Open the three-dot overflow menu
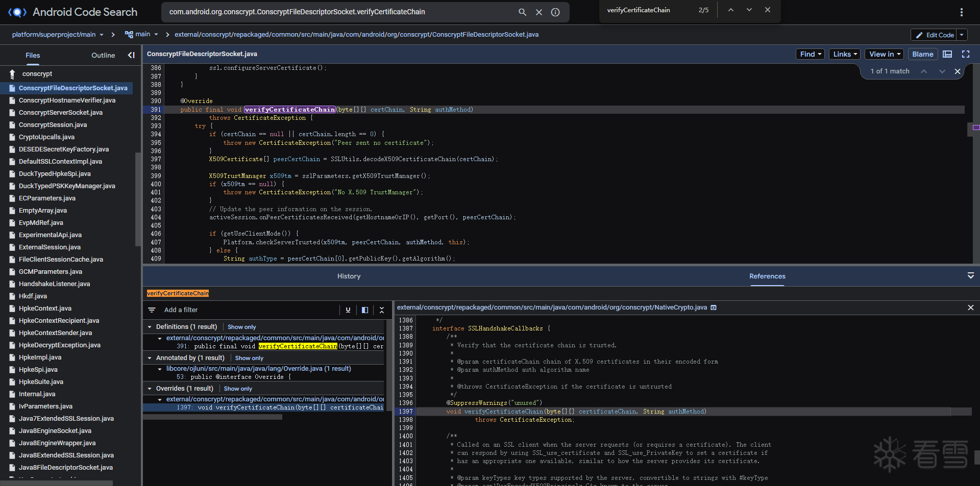 (961, 12)
